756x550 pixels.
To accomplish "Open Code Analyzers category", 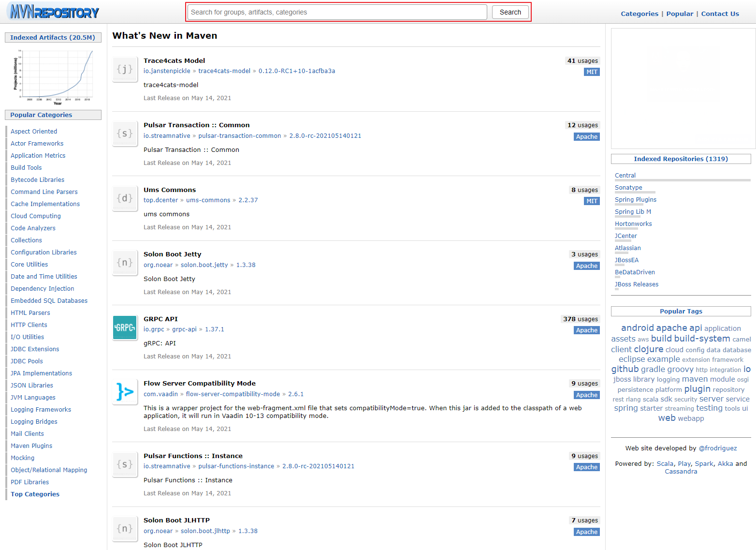I will tap(33, 228).
